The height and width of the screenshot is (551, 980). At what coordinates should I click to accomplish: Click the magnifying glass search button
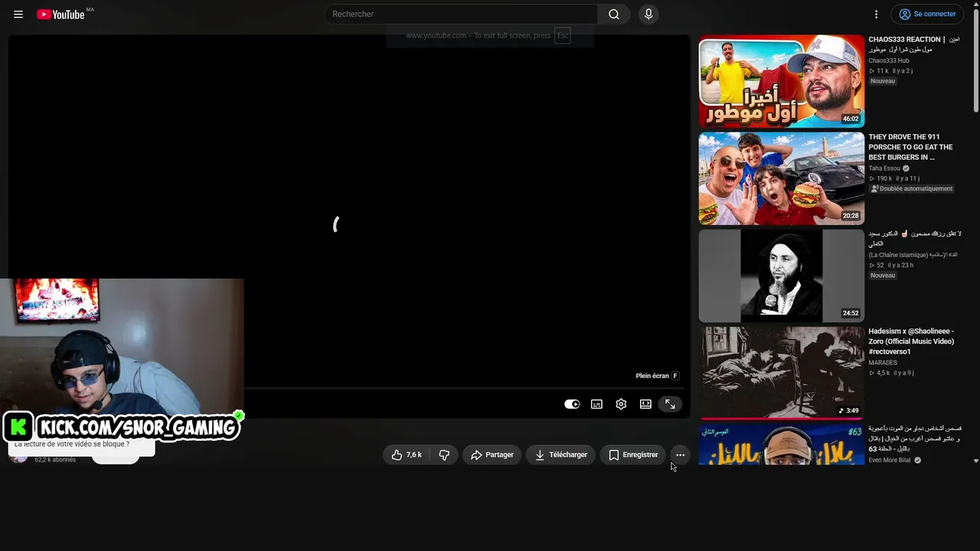click(614, 15)
